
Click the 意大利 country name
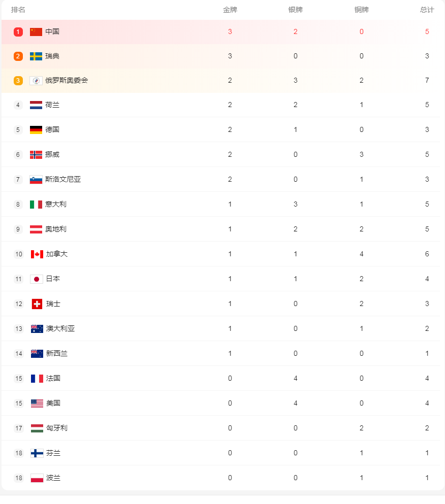click(56, 205)
